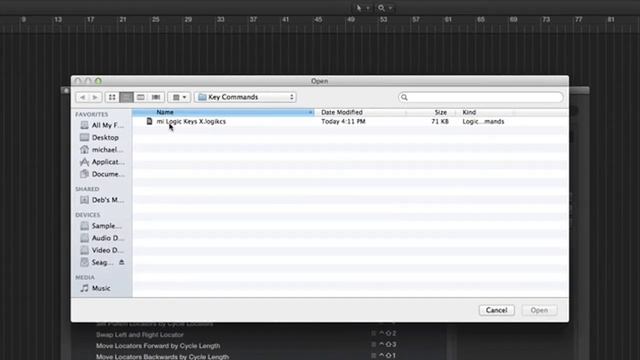Switch to Cover Flow view

tap(156, 97)
